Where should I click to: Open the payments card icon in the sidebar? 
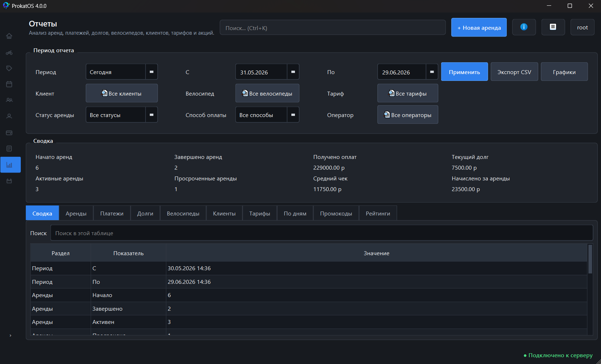(x=9, y=133)
